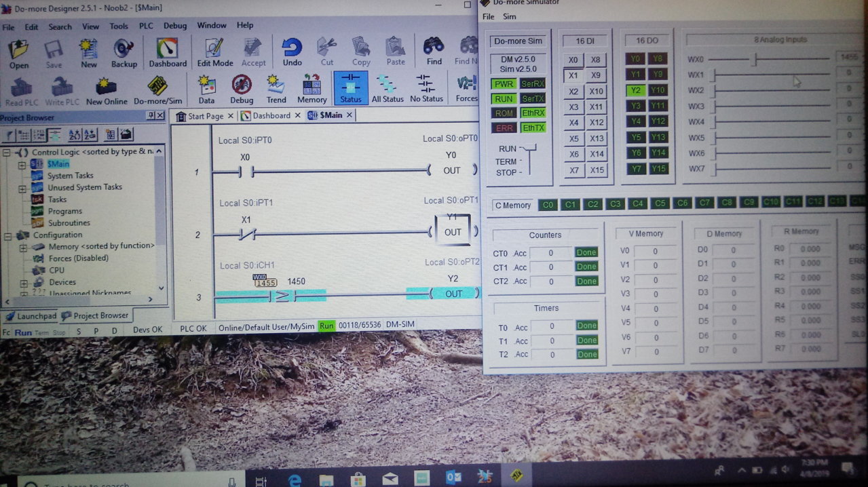This screenshot has width=868, height=487.
Task: Expand the Devices tree node
Action: (23, 282)
